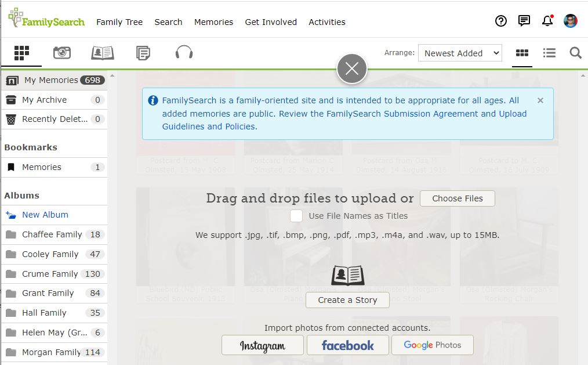Click the Bookmarks section heading
This screenshot has width=588, height=365.
coord(31,147)
